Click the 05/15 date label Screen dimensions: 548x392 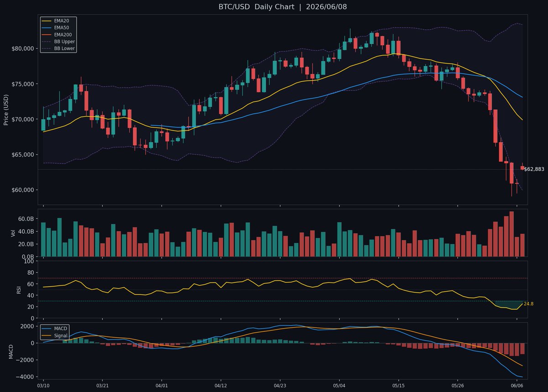click(x=399, y=386)
